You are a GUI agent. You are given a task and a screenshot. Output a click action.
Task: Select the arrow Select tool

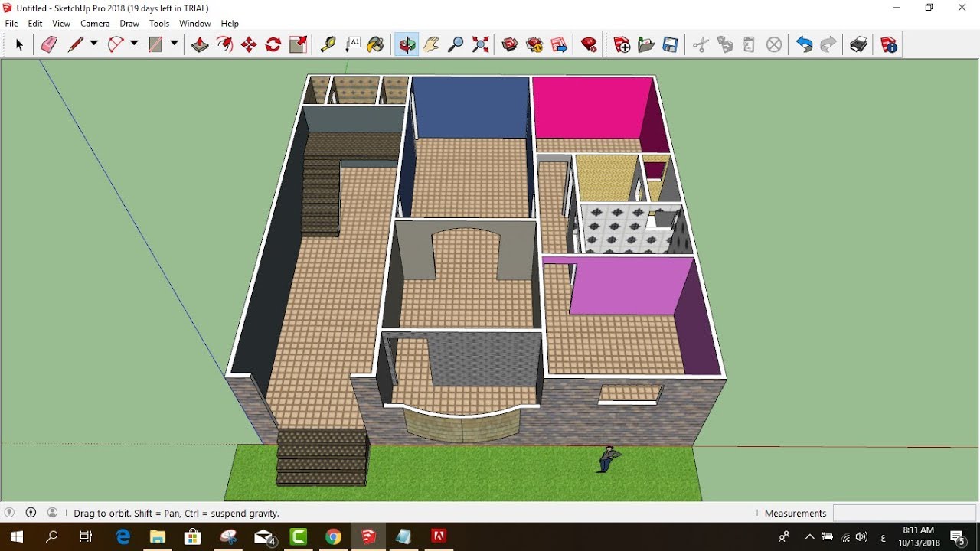tap(19, 45)
